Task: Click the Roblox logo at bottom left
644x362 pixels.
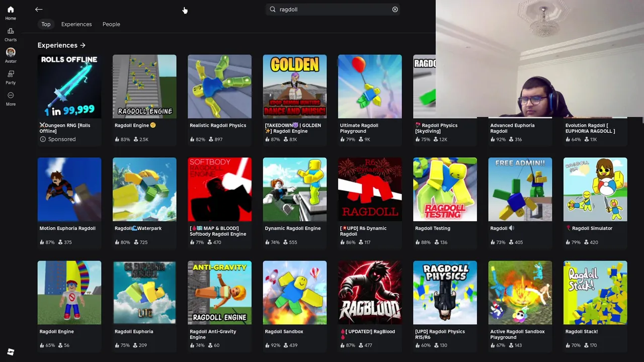Action: (x=11, y=352)
